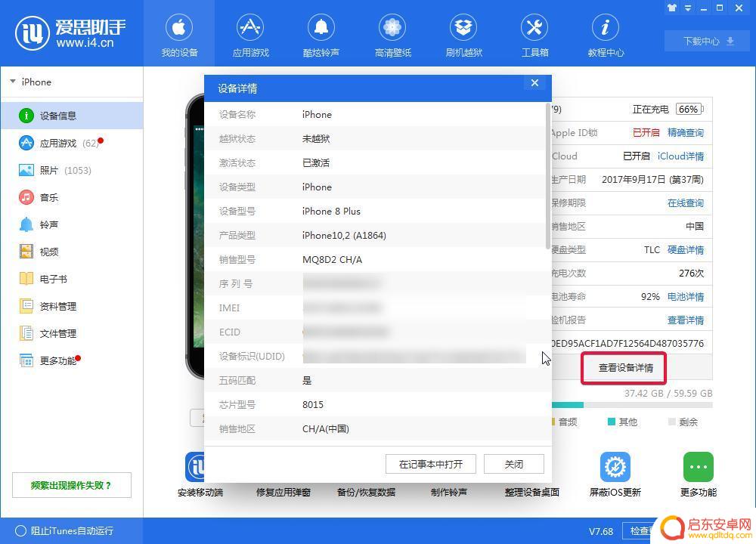Image resolution: width=756 pixels, height=544 pixels.
Task: Click the 屏蔽iOS更新 gear icon
Action: [615, 467]
